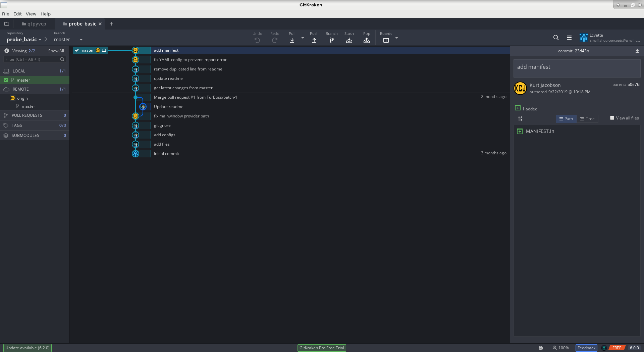Select origin's master remote branch

click(x=28, y=106)
